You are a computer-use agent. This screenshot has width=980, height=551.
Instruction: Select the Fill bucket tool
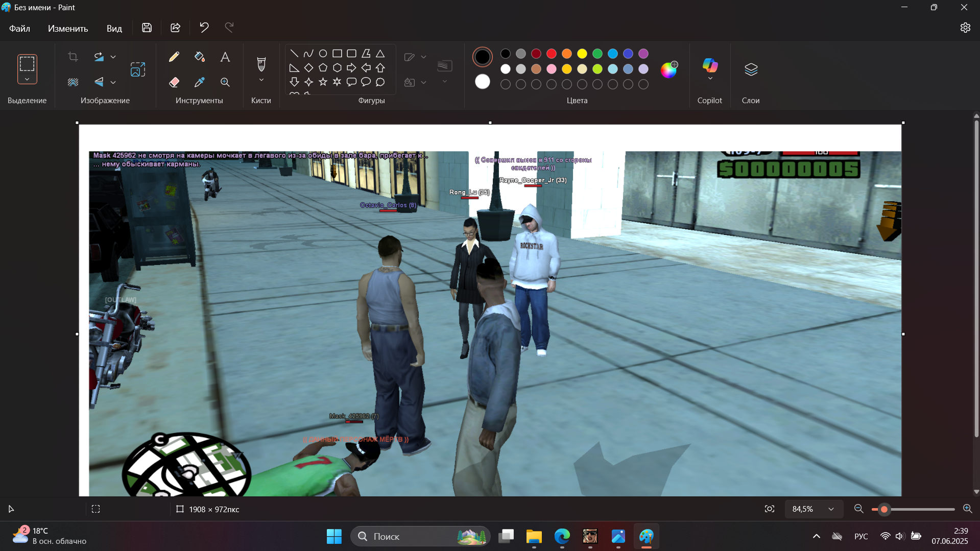click(200, 57)
